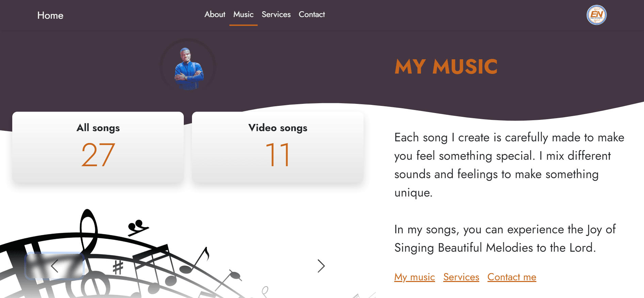Go to the About menu item
Viewport: 644px width, 298px height.
[215, 14]
